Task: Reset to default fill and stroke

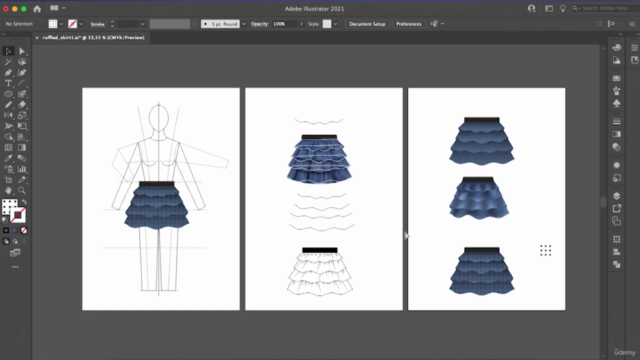Action: click(x=5, y=220)
